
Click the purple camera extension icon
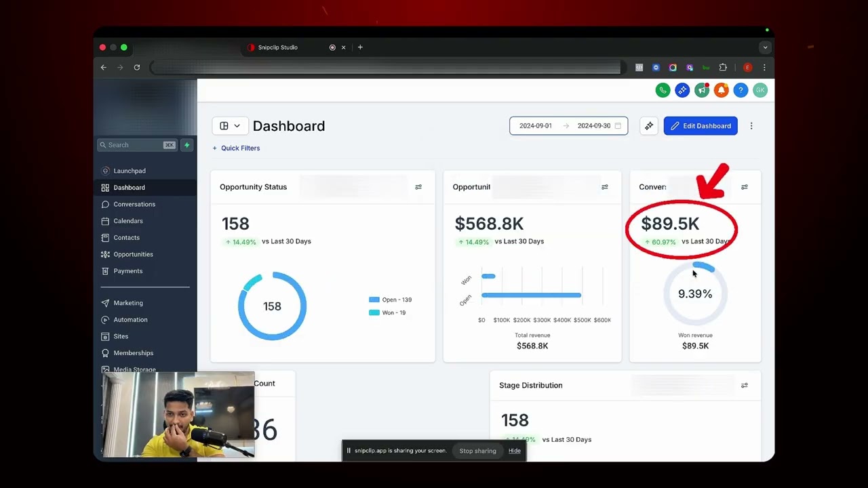point(690,68)
